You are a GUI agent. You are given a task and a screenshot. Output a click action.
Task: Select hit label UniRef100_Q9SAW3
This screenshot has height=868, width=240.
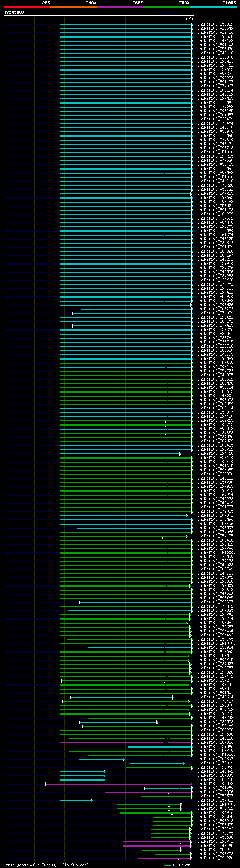[215, 61]
